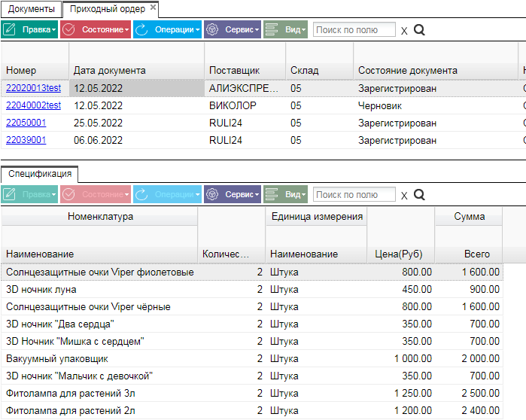Screen dimensions: 526x420
Task: Click the magnifier search icon in top toolbar
Action: [x=419, y=30]
